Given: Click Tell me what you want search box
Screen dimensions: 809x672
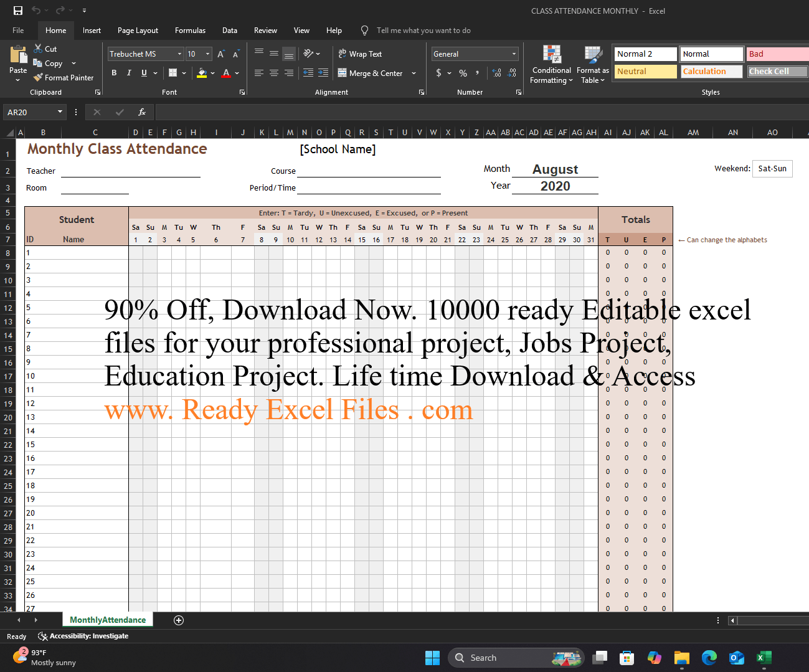Looking at the screenshot, I should pyautogui.click(x=423, y=30).
